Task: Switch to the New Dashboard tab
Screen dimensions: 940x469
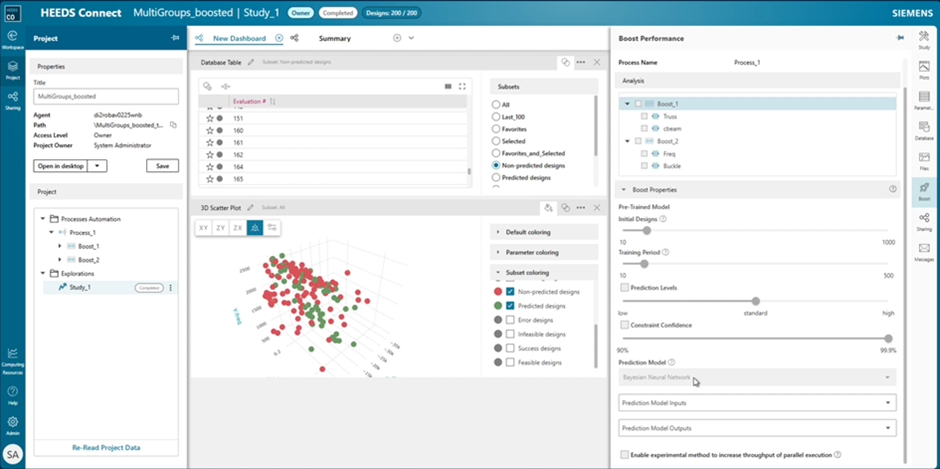Action: (239, 38)
